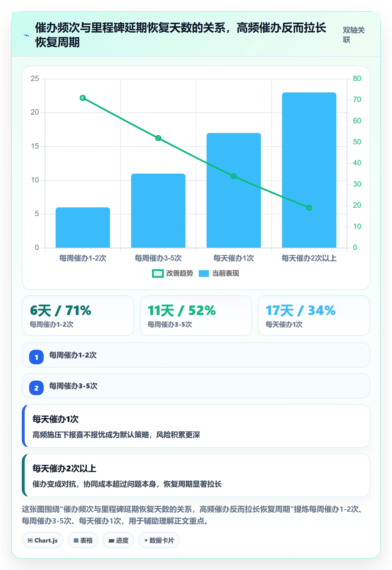
Task: Click the left axis value 25
Action: [x=35, y=78]
